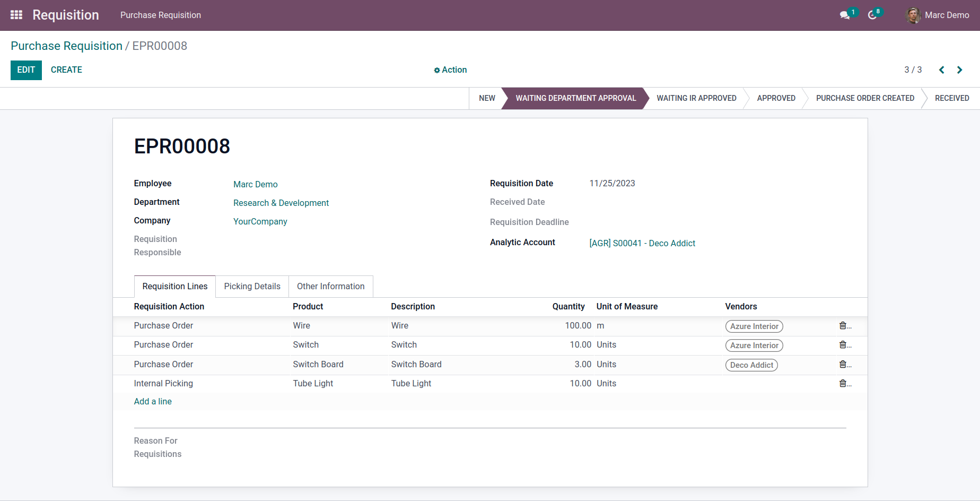Click the Deco Addict vendor tag
The width and height of the screenshot is (980, 501).
point(751,365)
